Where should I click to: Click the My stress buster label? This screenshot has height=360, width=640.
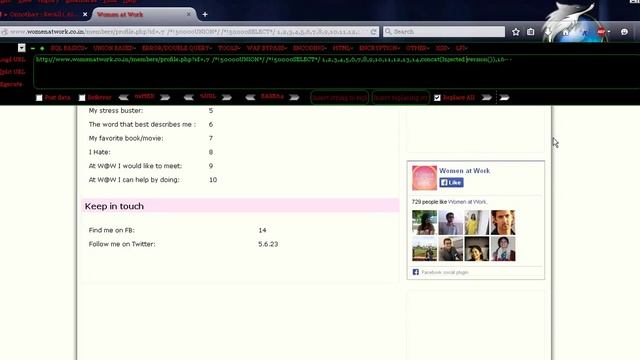[x=116, y=111]
